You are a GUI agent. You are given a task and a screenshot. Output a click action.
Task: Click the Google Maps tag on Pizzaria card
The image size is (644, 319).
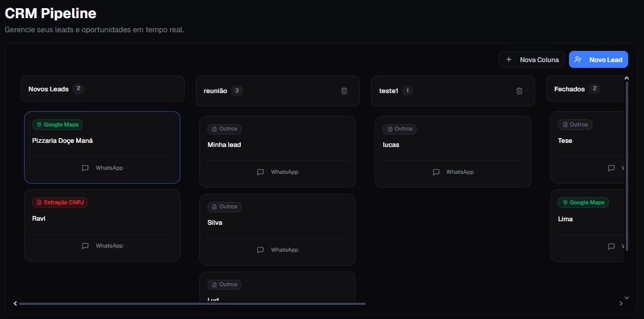tap(57, 125)
